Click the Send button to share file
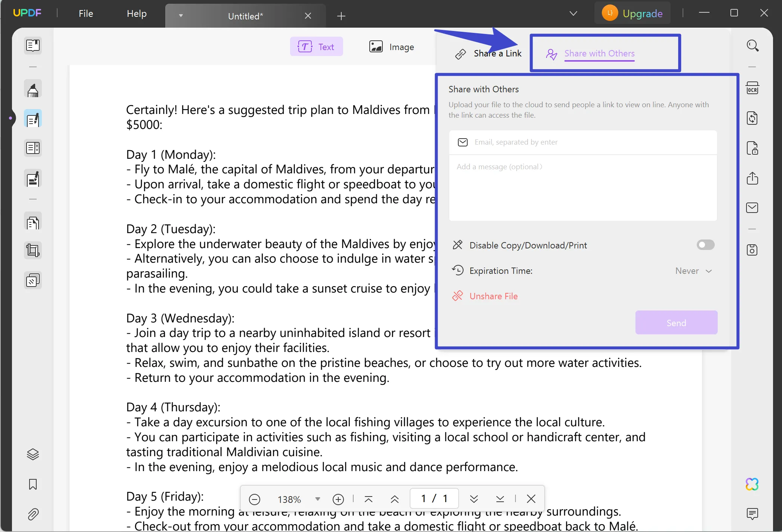Image resolution: width=782 pixels, height=532 pixels. pos(676,322)
